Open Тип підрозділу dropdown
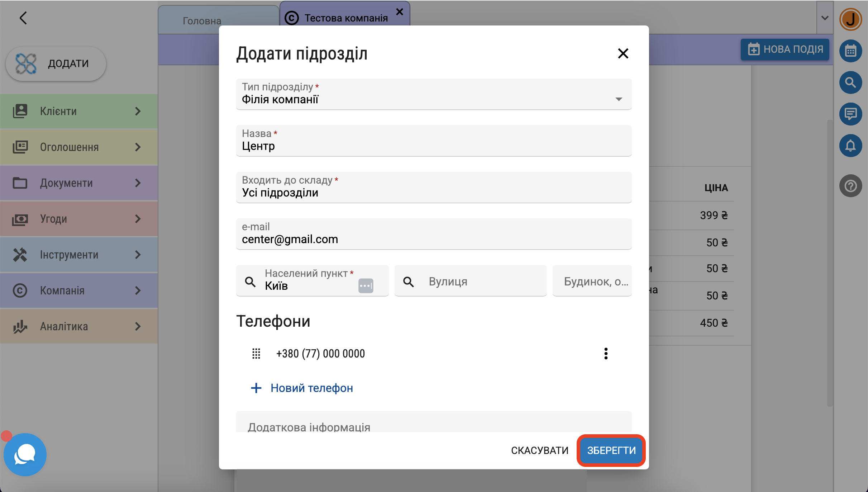 point(434,94)
